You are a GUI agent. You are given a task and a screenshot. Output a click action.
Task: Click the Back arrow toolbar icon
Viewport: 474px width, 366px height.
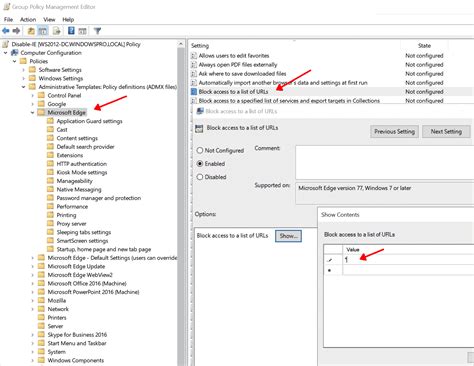coord(6,31)
